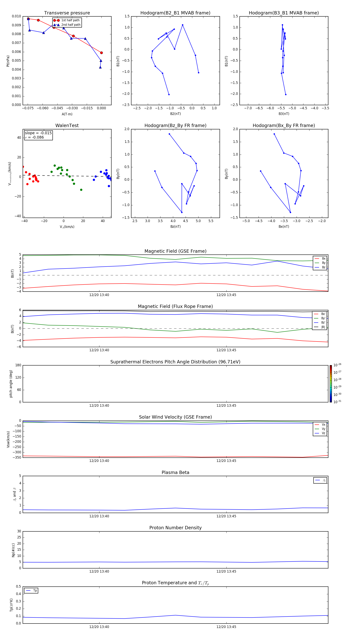Click the |B| legend entry in Flux Rope plot
Image resolution: width=351 pixels, height=644 pixels.
320,327
